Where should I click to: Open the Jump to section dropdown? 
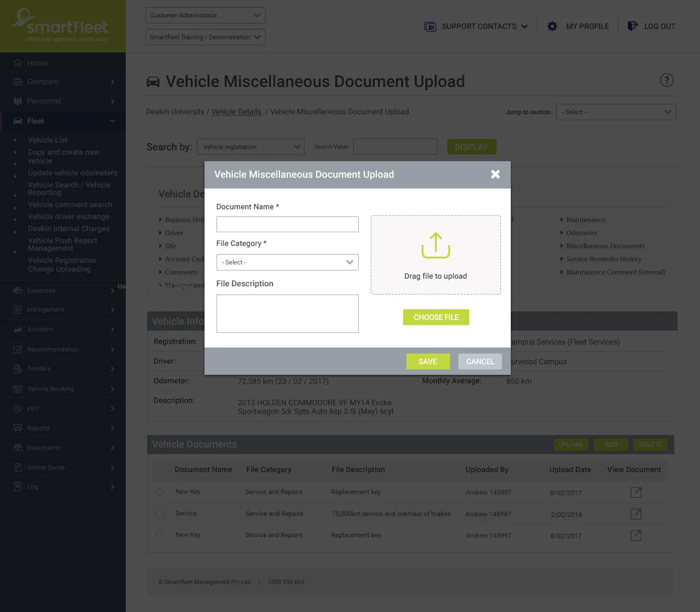pyautogui.click(x=616, y=111)
